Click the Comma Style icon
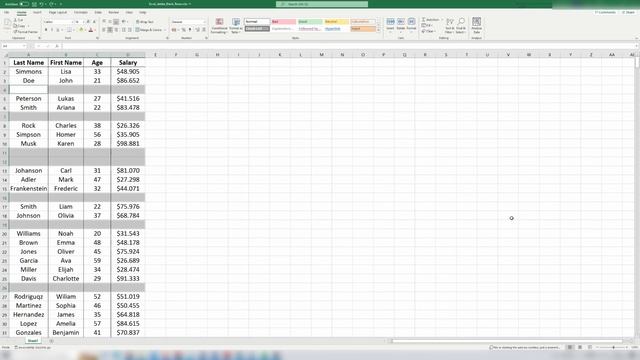640x360 pixels. [x=190, y=30]
